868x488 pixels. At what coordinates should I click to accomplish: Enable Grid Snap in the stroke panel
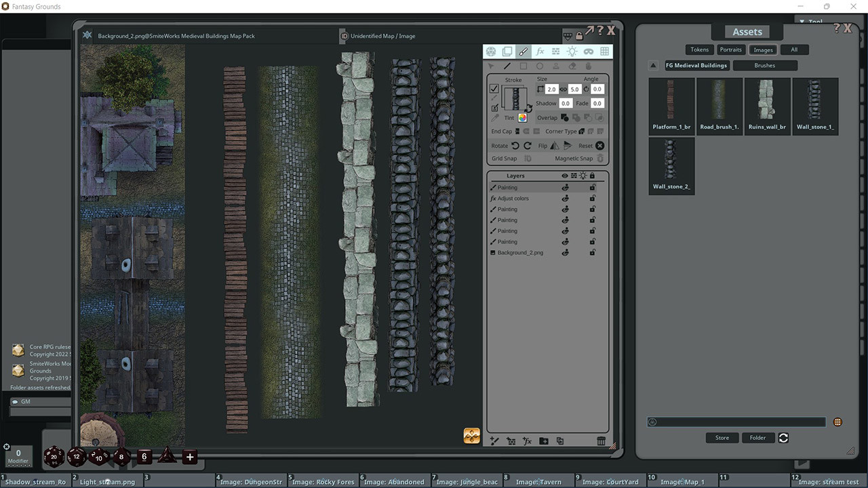point(526,158)
